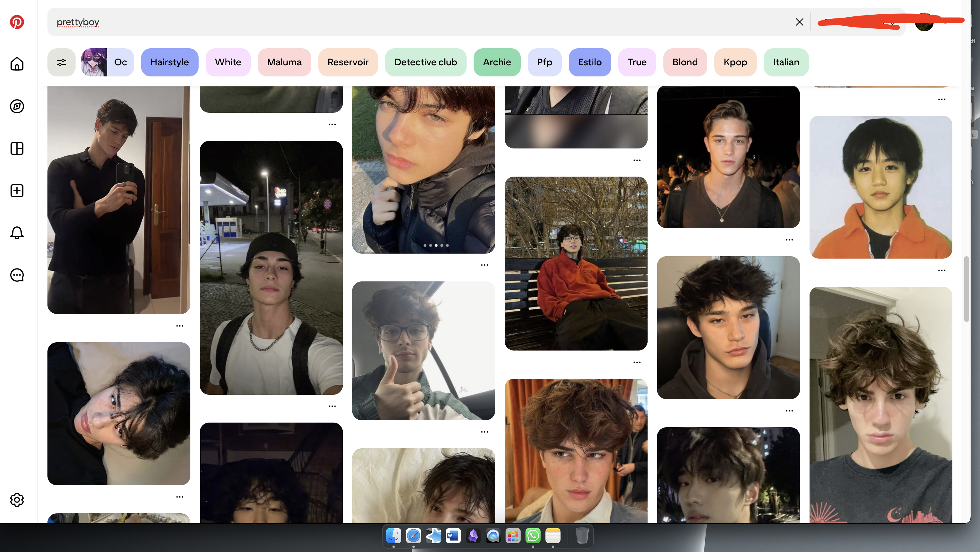This screenshot has width=980, height=552.
Task: Click the Create pin plus icon
Action: [17, 191]
